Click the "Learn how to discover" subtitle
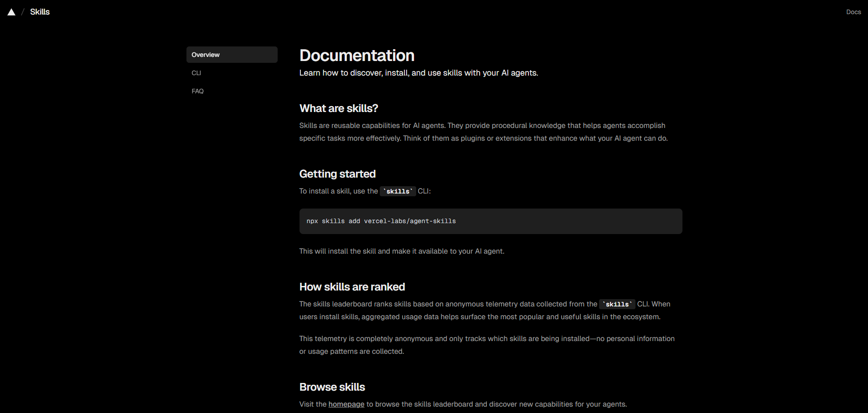868x413 pixels. 418,73
